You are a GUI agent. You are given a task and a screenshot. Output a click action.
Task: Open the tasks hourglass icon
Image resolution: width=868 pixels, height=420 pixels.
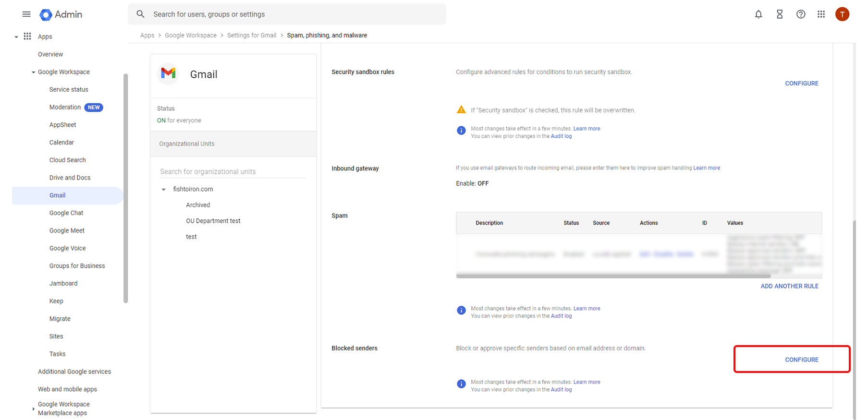(780, 14)
